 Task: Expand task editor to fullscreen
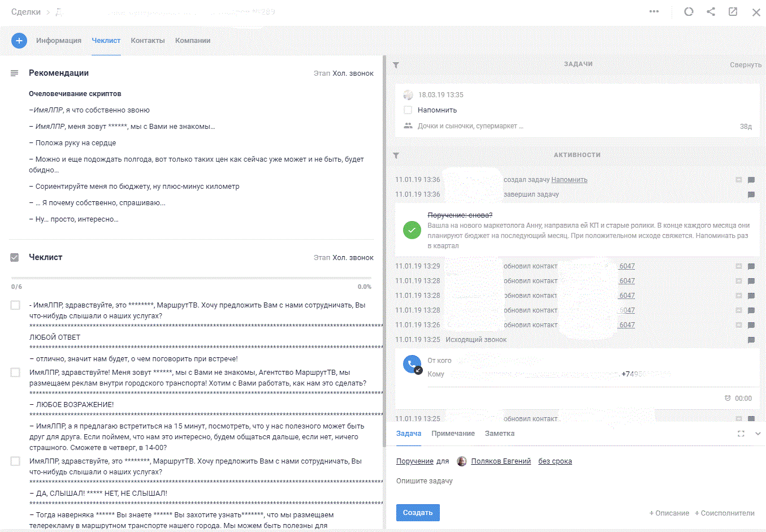[x=741, y=434]
